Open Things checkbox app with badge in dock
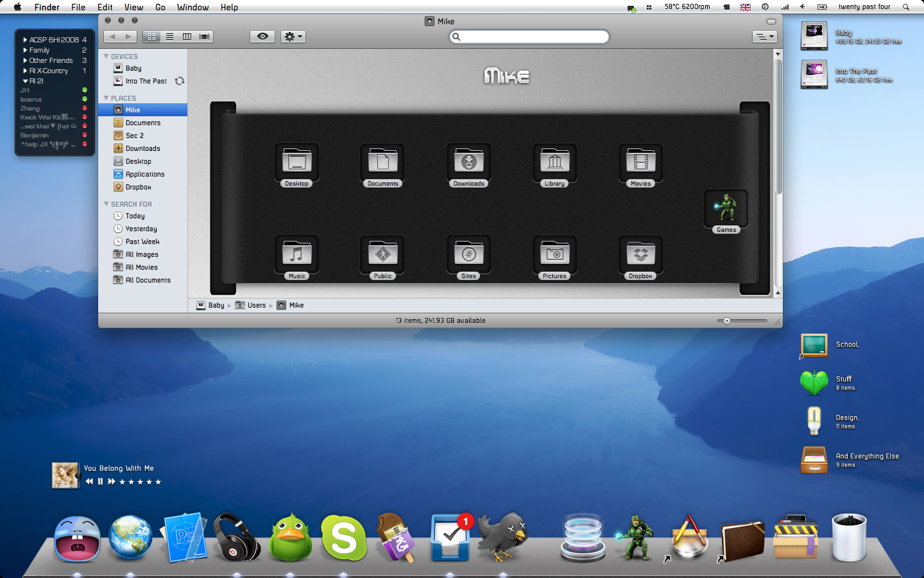924x578 pixels. coord(450,538)
